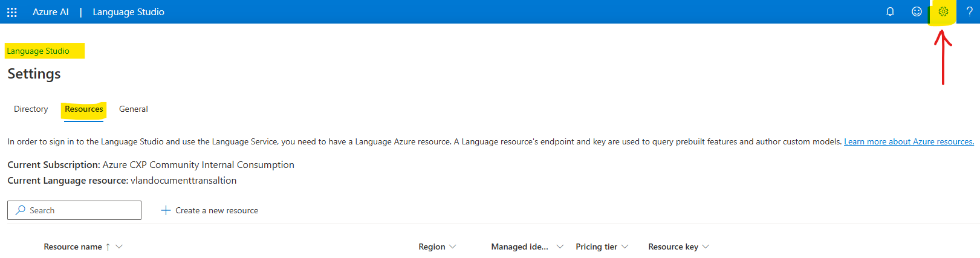This screenshot has width=980, height=258.
Task: Click the magnifier icon in search box
Action: (x=21, y=210)
